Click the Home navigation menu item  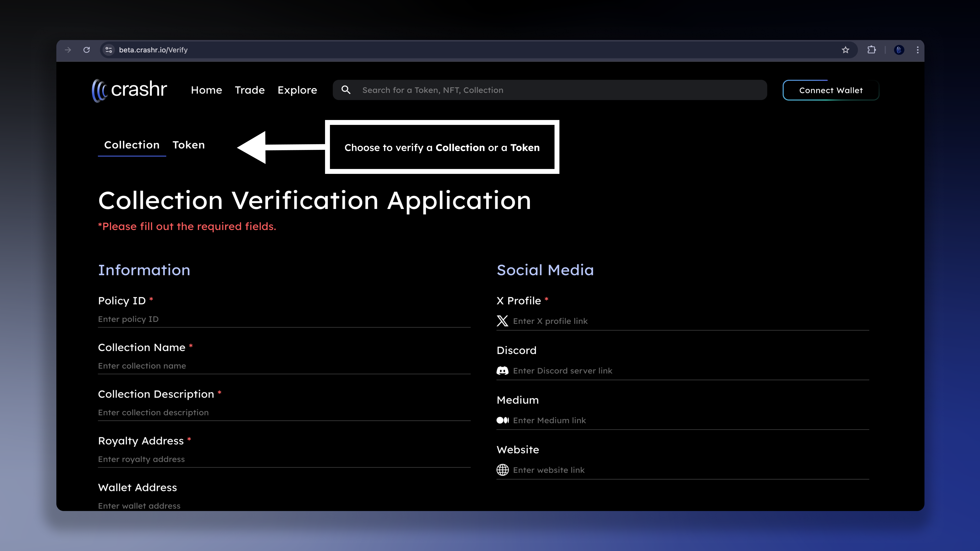tap(206, 89)
